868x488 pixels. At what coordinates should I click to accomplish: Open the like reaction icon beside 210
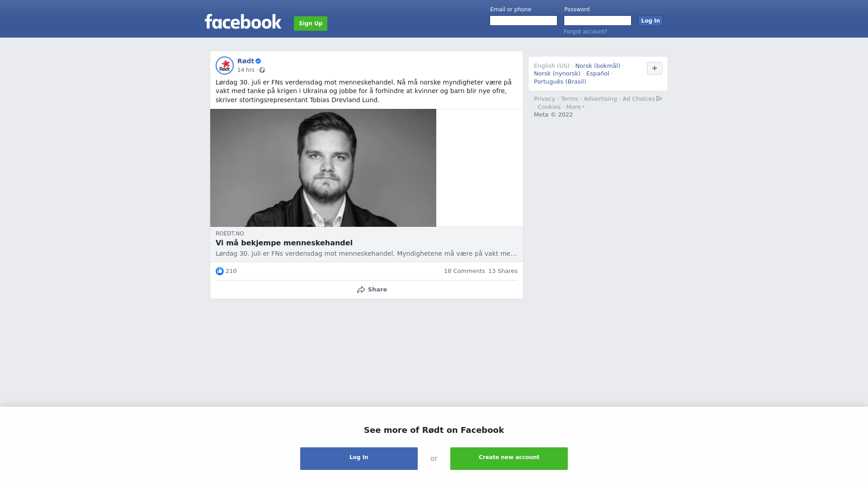(x=220, y=271)
